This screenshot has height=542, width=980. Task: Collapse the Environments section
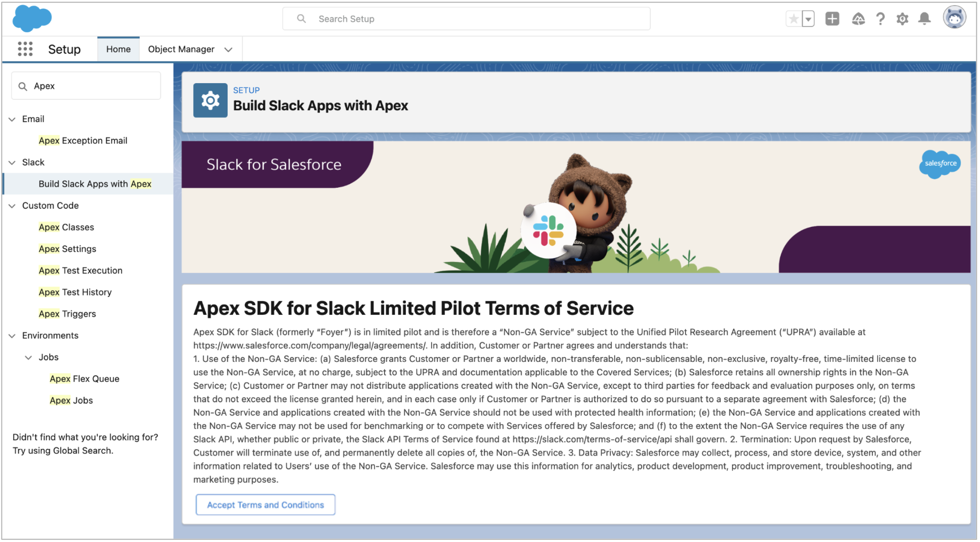12,336
